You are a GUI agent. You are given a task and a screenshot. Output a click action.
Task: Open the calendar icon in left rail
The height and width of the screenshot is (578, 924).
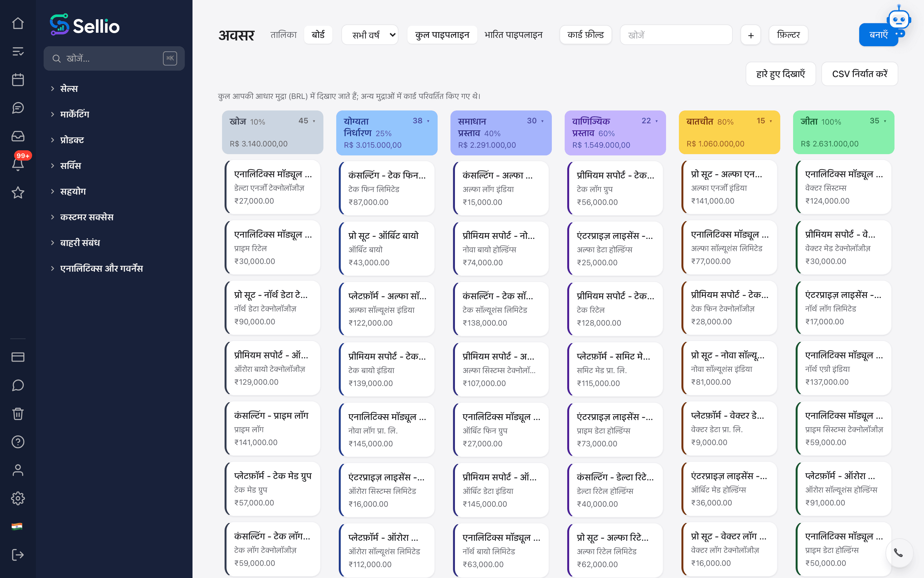point(18,80)
